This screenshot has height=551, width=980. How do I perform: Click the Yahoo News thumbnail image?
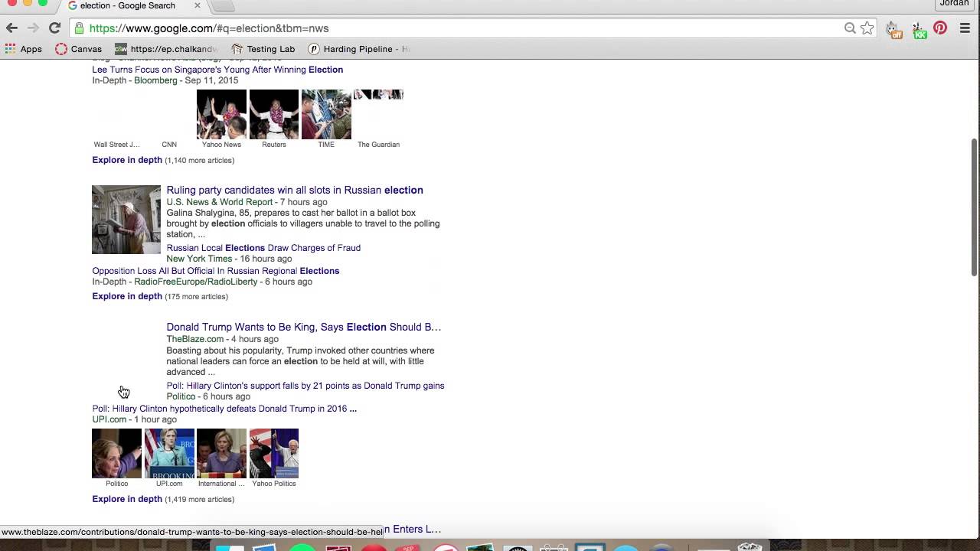(221, 115)
